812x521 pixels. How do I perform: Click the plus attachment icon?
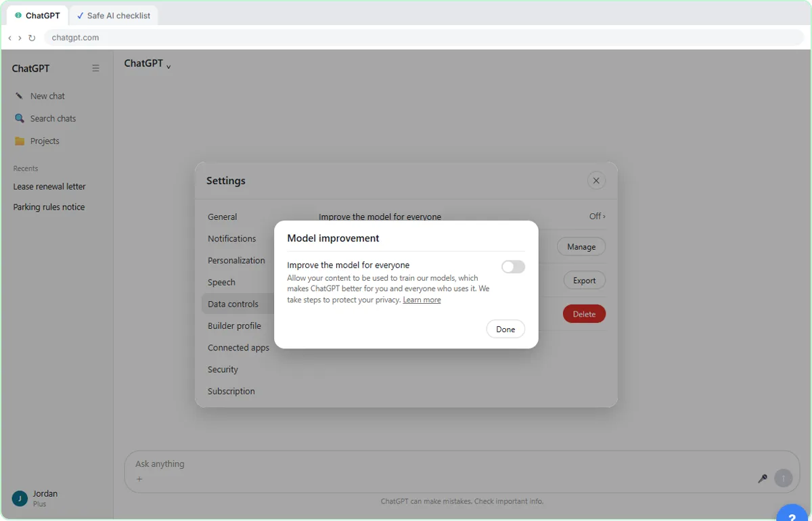pos(139,479)
